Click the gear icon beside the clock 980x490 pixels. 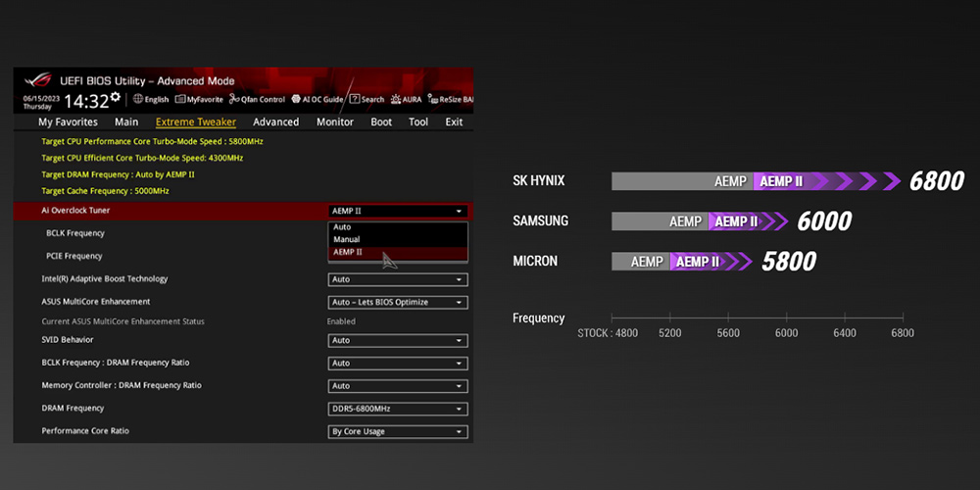pyautogui.click(x=115, y=97)
